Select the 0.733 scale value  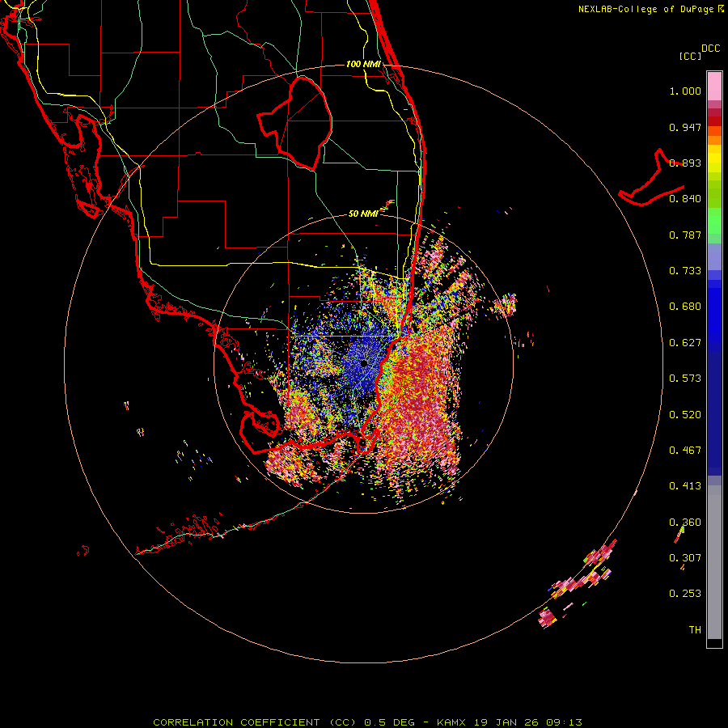[685, 271]
